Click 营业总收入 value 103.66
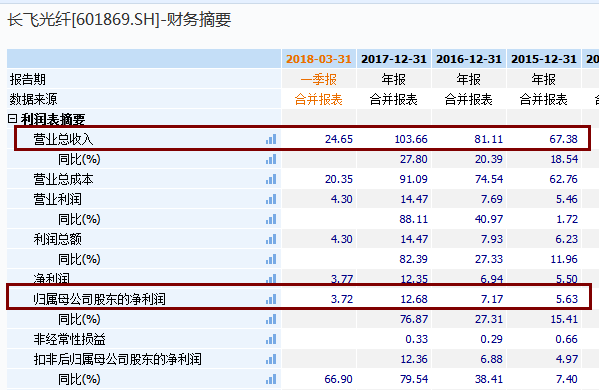Image resolution: width=599 pixels, height=390 pixels. 411,139
